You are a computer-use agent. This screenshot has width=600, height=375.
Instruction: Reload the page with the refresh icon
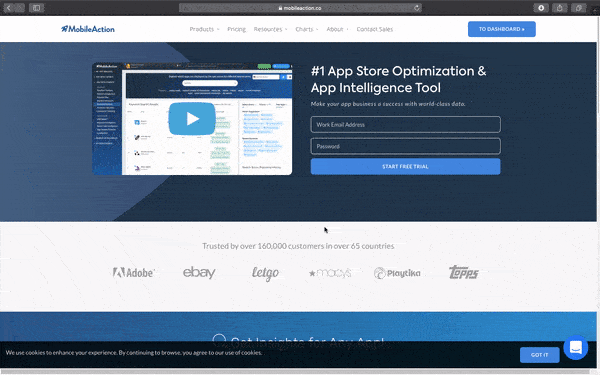pos(416,8)
